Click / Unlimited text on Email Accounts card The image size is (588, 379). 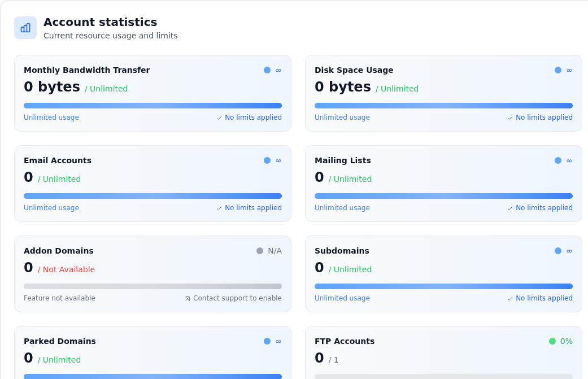59,179
